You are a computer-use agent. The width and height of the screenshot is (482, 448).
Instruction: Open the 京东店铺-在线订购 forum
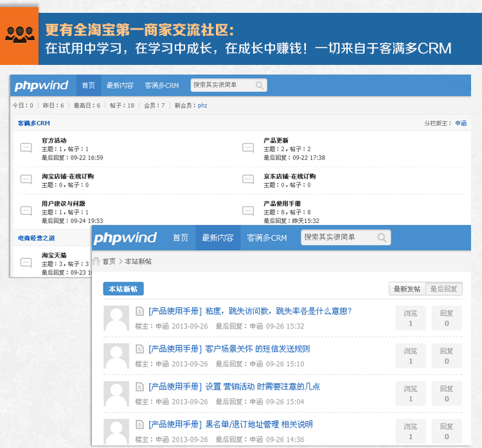click(290, 176)
